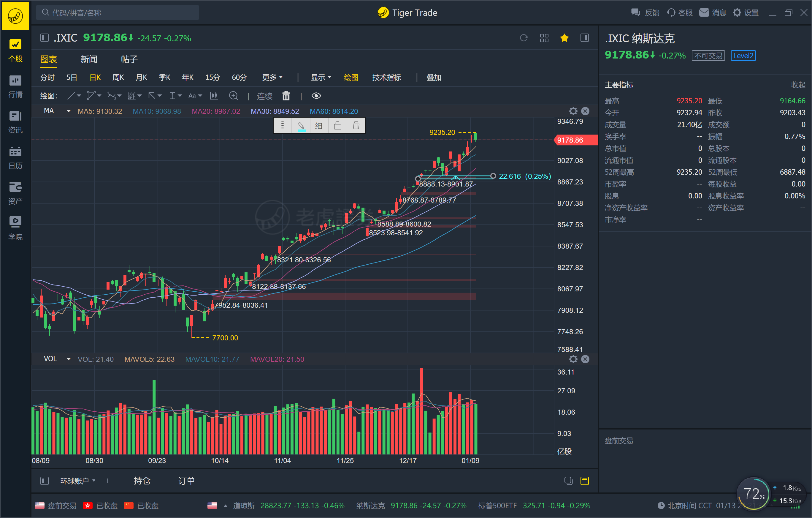Expand the Aa text tool dropdown arrow
The image size is (812, 518).
(200, 96)
